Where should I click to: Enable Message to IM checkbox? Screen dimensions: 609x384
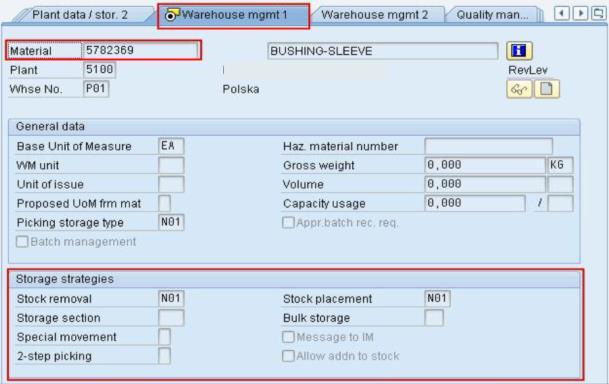tap(288, 337)
